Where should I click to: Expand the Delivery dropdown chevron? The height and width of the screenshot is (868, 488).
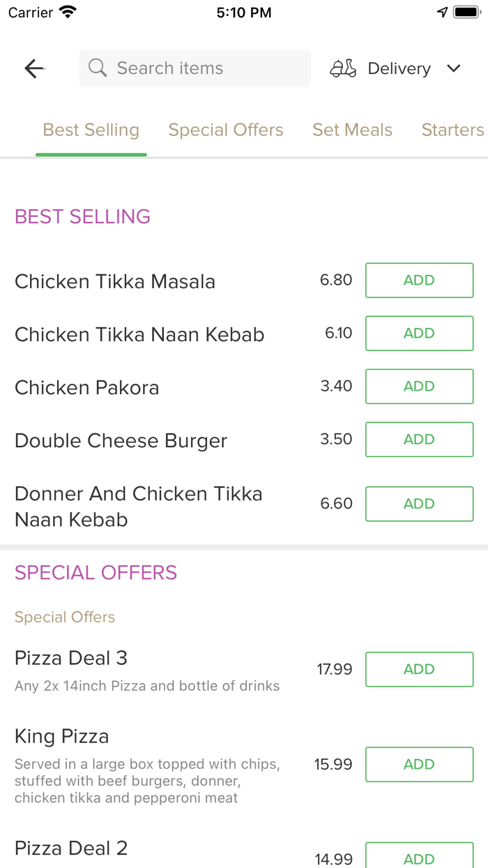click(x=454, y=68)
